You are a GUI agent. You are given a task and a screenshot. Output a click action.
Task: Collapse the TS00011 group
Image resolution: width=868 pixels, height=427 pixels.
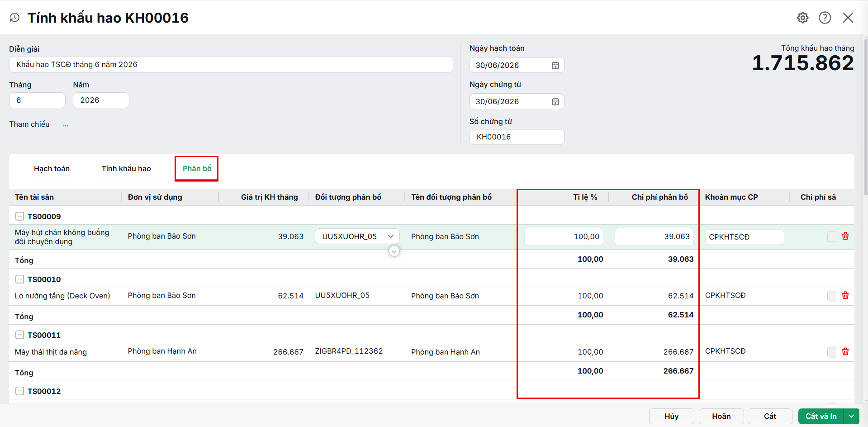click(19, 335)
